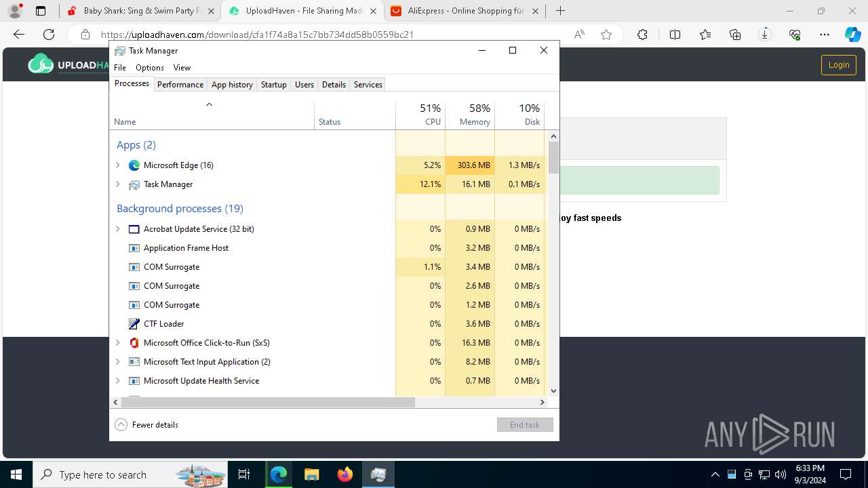Click the Edge browser back arrow
This screenshot has height=488, width=868.
pyautogui.click(x=19, y=35)
